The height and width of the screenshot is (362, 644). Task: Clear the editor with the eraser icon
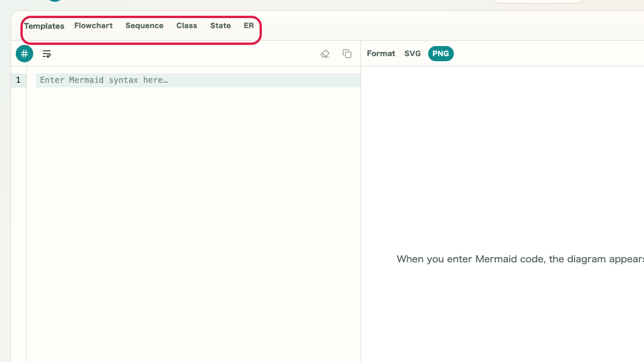pos(325,54)
